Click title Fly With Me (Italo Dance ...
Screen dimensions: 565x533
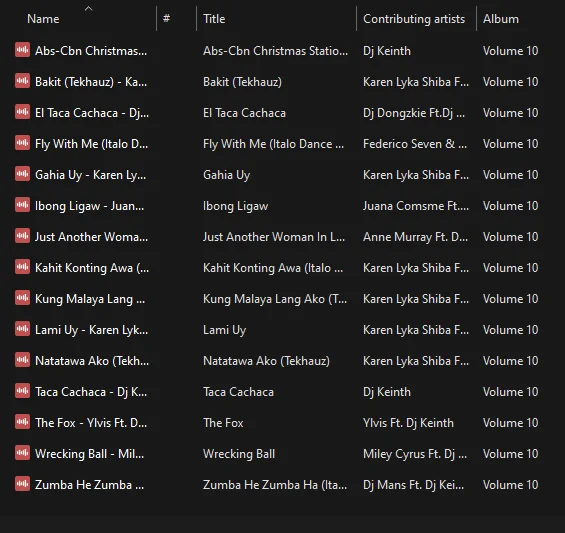[x=273, y=144]
